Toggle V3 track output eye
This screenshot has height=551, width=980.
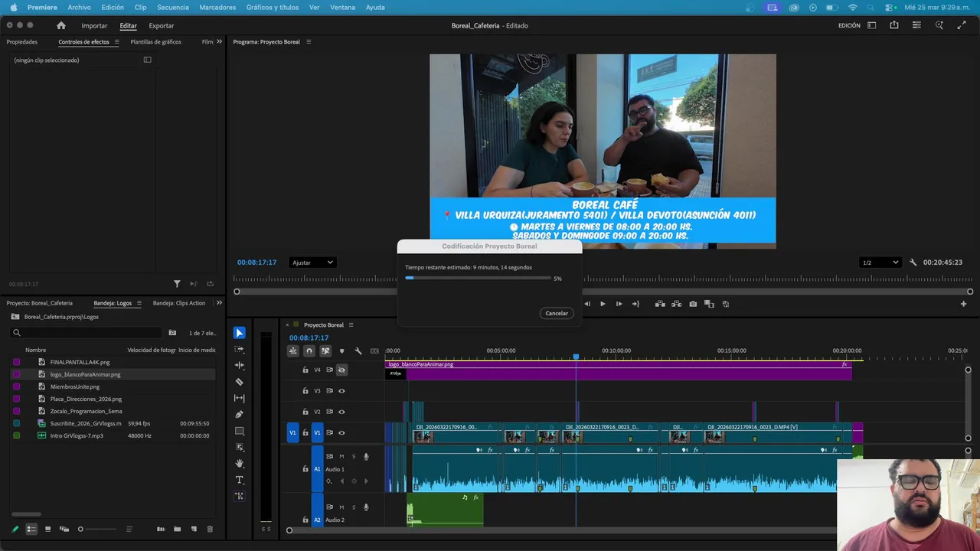click(x=341, y=391)
